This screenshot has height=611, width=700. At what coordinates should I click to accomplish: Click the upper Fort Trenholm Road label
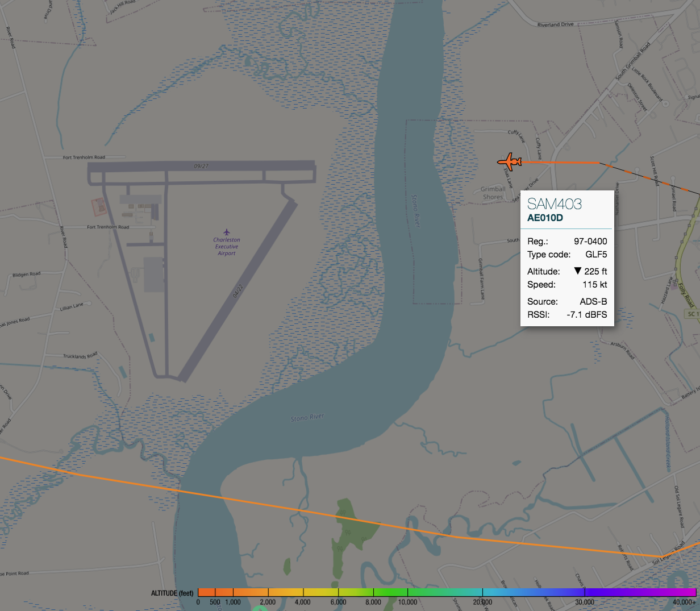coord(84,157)
